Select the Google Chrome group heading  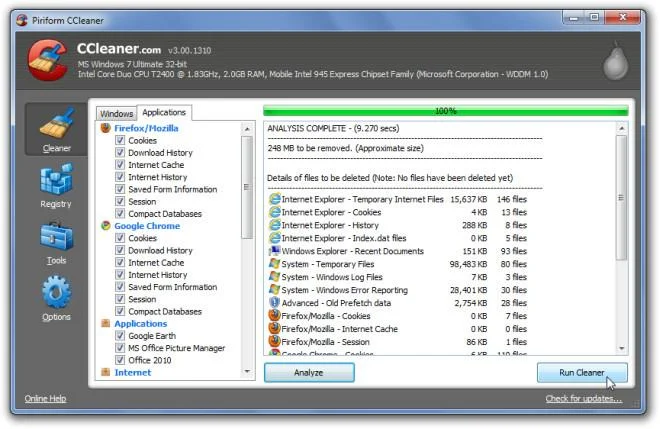[x=147, y=226]
